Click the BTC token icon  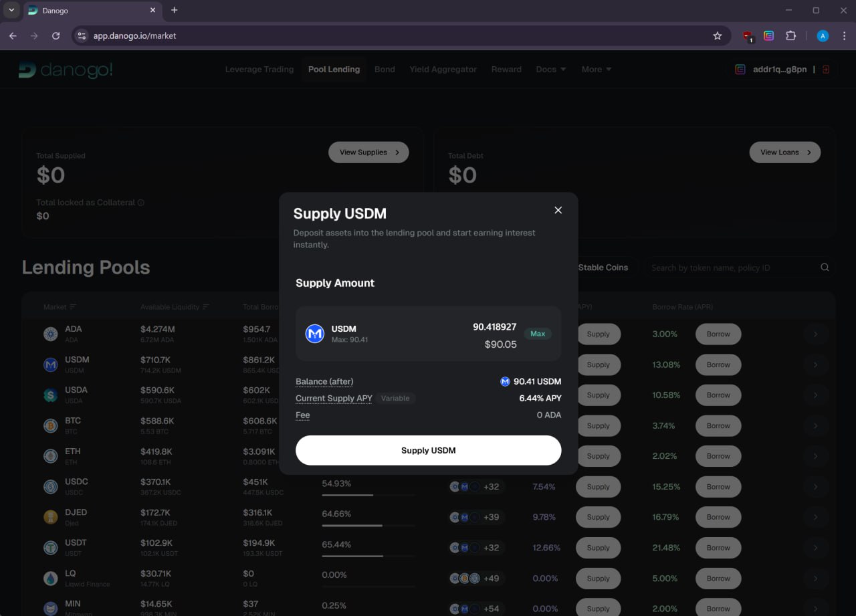pyautogui.click(x=51, y=425)
